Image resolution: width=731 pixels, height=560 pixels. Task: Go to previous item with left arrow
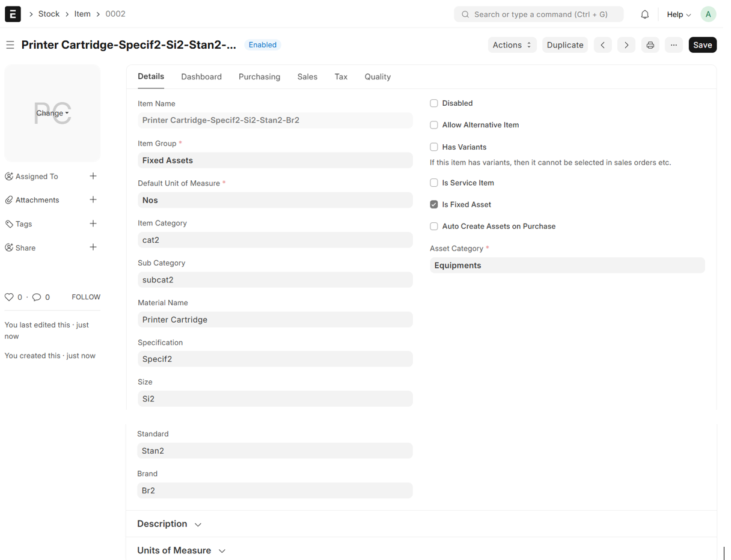(602, 45)
